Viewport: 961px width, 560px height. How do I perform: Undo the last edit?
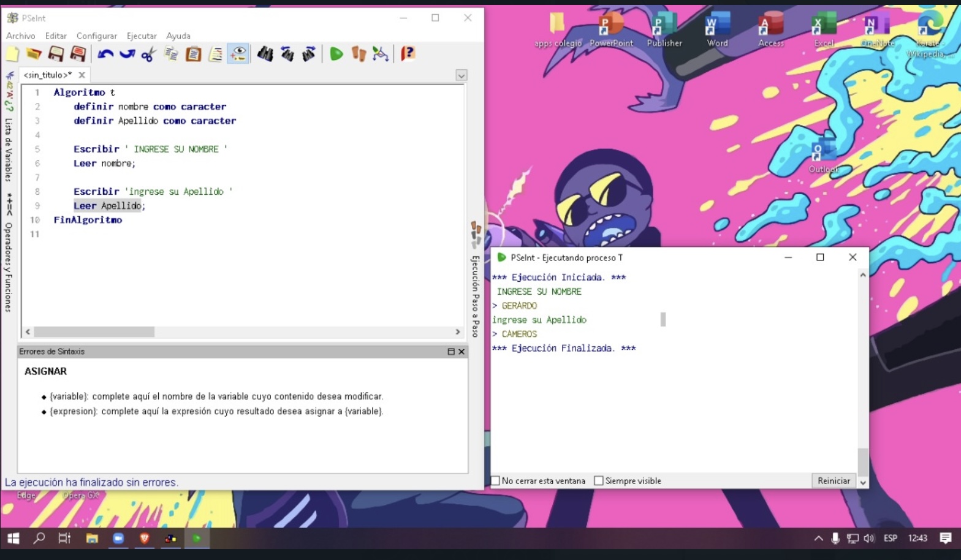(x=105, y=54)
